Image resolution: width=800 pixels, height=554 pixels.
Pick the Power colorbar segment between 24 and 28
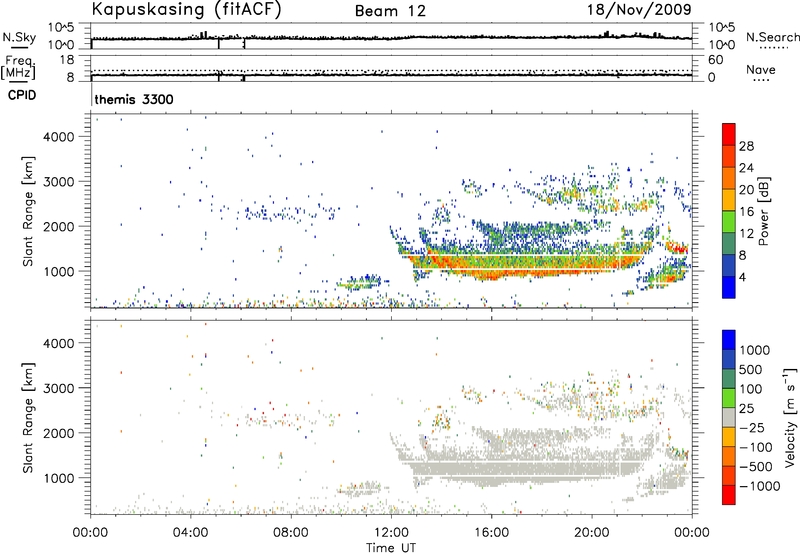pos(729,156)
